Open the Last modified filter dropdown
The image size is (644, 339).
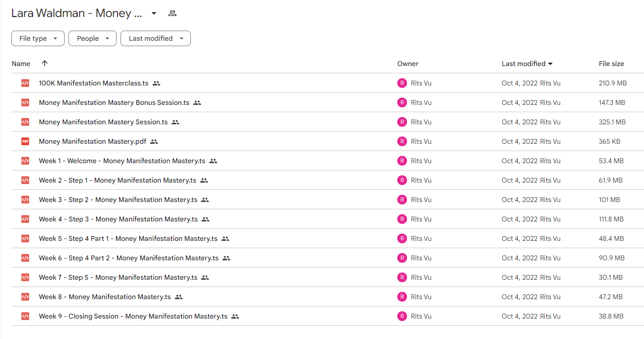click(155, 38)
